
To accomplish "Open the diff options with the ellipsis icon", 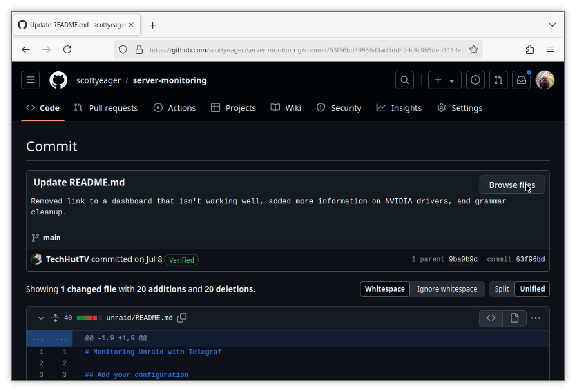I will coord(535,318).
